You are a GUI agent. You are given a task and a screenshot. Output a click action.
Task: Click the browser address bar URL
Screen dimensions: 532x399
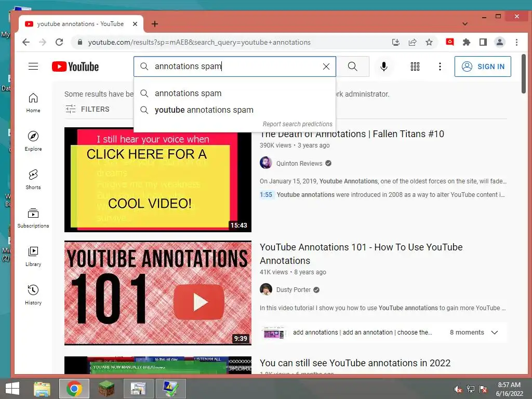199,42
